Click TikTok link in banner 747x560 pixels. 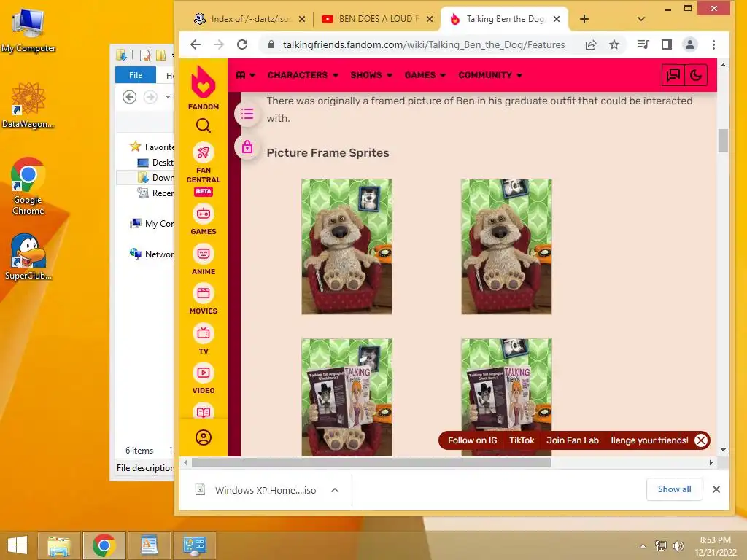point(522,440)
